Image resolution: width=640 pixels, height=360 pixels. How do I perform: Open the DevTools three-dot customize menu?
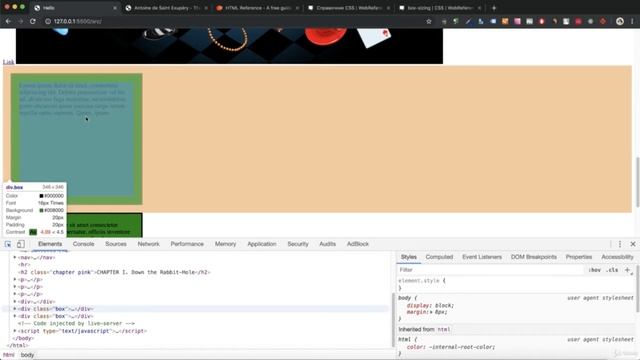point(620,244)
